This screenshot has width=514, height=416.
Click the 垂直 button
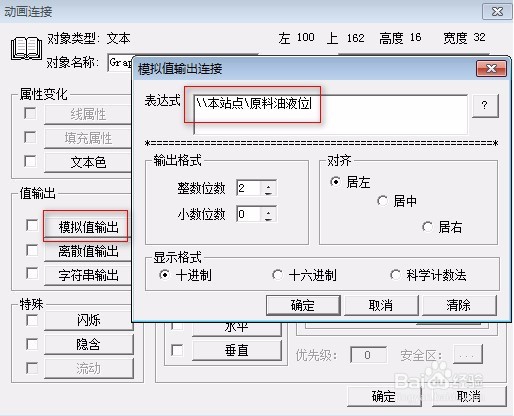point(237,351)
